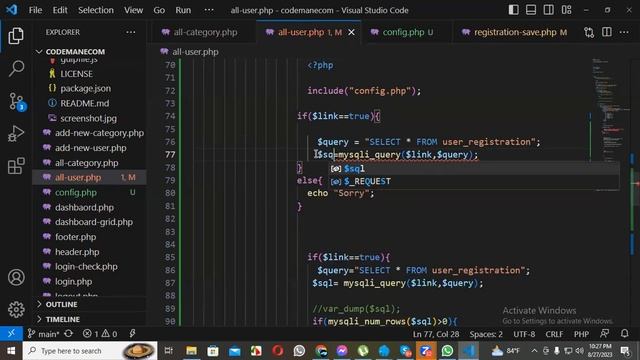Viewport: 640px width, 360px height.
Task: Toggle the secondary side bar layout icon
Action: pos(549,10)
